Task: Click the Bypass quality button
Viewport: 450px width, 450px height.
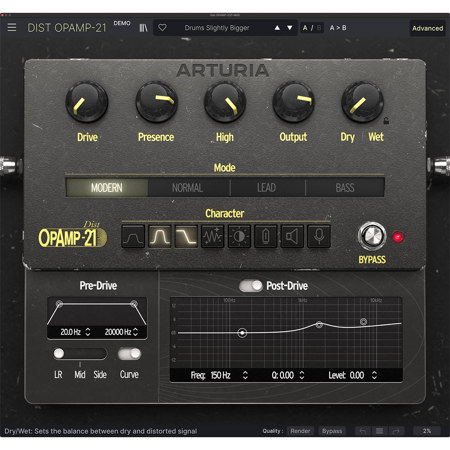Action: pyautogui.click(x=332, y=431)
